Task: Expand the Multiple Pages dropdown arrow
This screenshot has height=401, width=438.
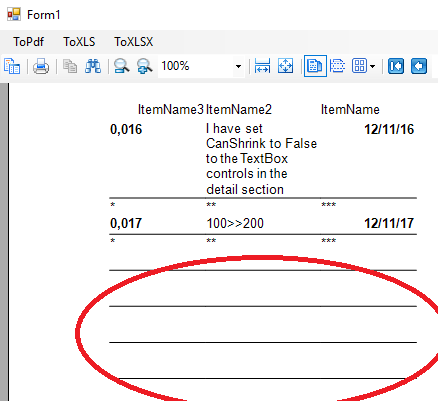Action: click(x=373, y=66)
